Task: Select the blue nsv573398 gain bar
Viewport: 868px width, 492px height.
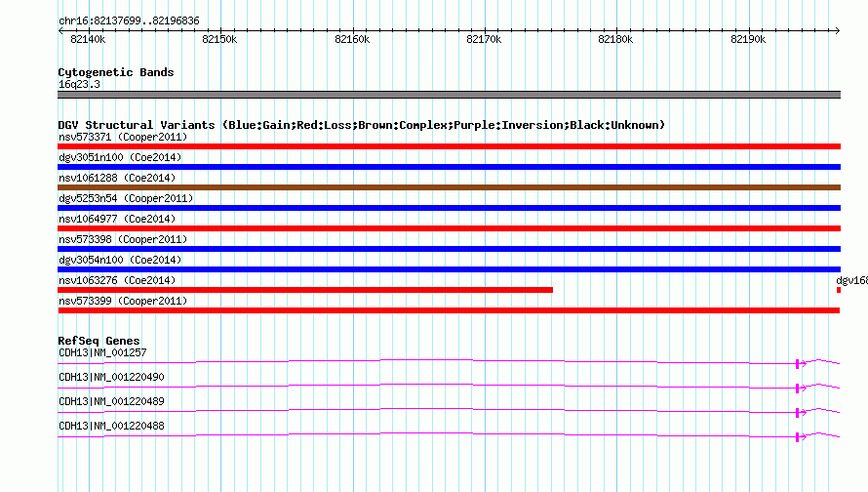Action: [x=449, y=249]
